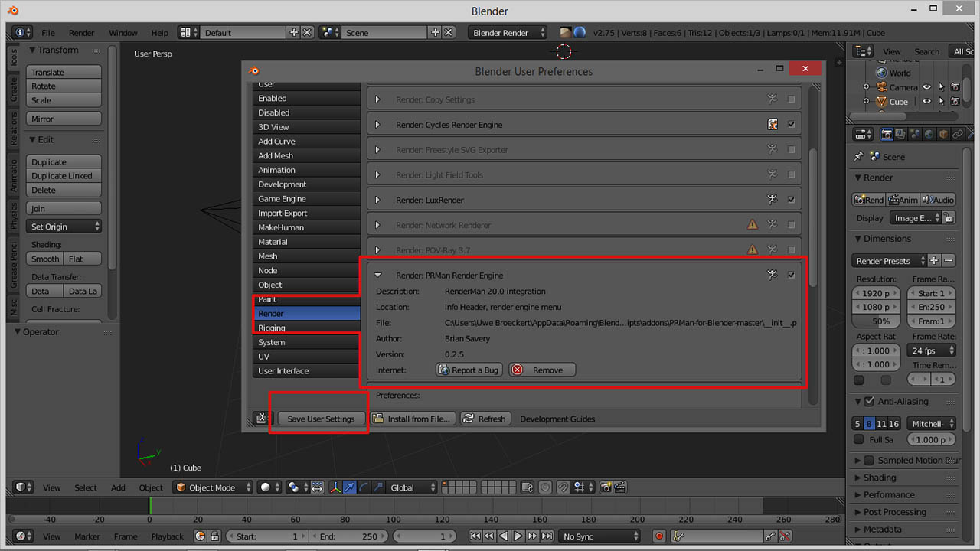Click the OpenGL render animation clapper icon
980x551 pixels.
[620, 487]
